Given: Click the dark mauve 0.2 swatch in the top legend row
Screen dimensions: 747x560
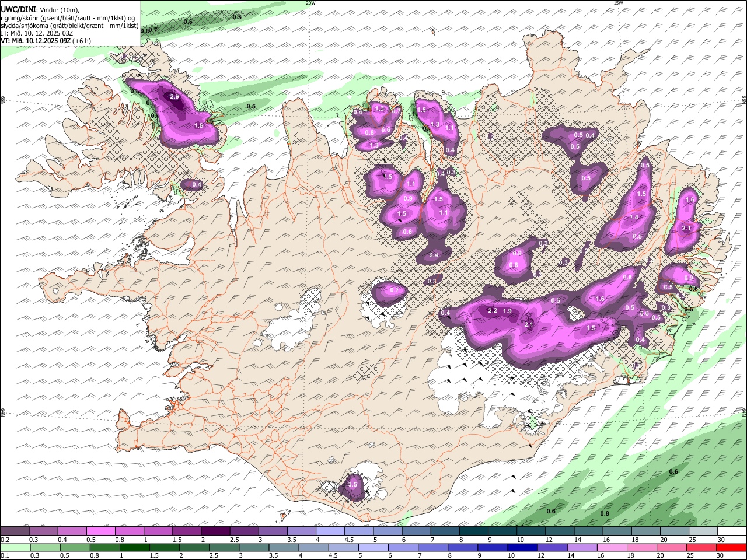Looking at the screenshot, I should [x=15, y=531].
